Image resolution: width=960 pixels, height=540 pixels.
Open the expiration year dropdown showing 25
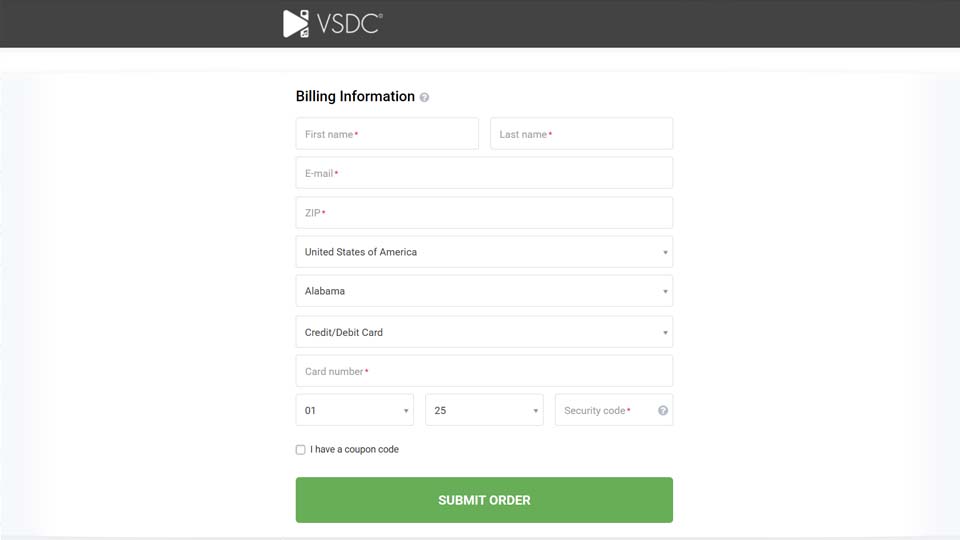(x=484, y=410)
